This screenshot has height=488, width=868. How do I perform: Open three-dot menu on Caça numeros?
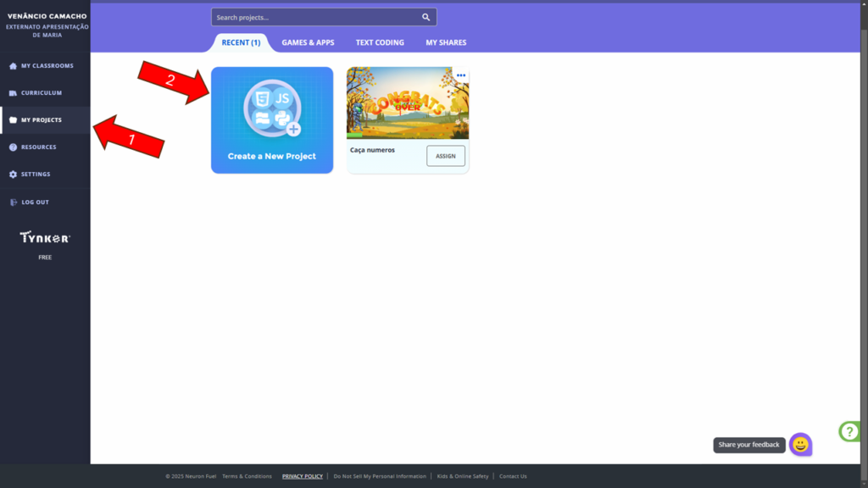[x=461, y=75]
